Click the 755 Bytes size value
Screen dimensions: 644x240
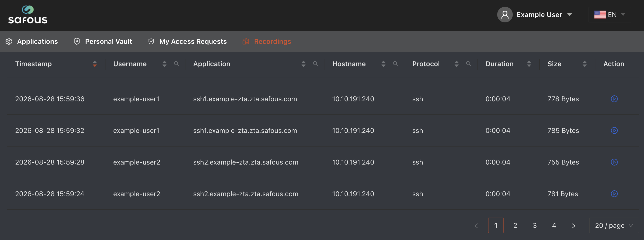(x=563, y=162)
